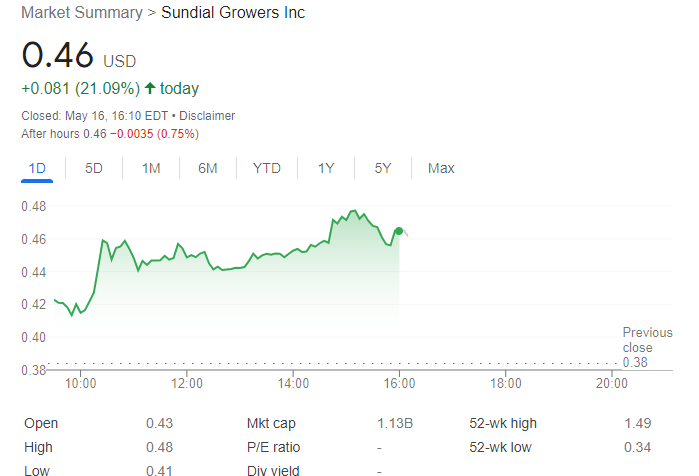Click the Mkt cap value 1.13B
699x476 pixels.
pyautogui.click(x=393, y=423)
